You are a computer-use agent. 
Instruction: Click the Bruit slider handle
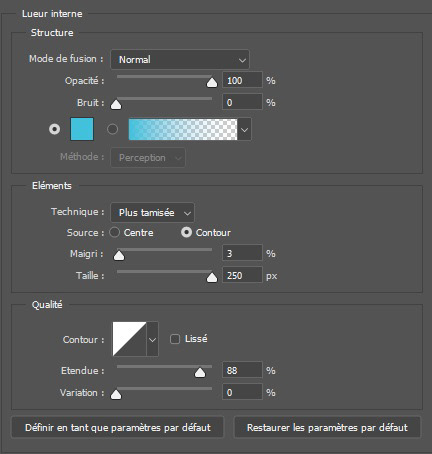click(116, 104)
